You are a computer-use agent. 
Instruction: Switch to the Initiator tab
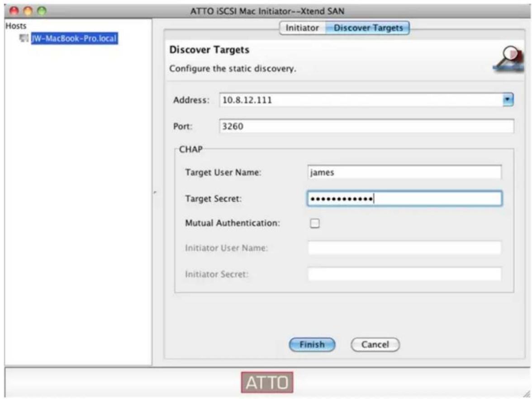[x=302, y=28]
